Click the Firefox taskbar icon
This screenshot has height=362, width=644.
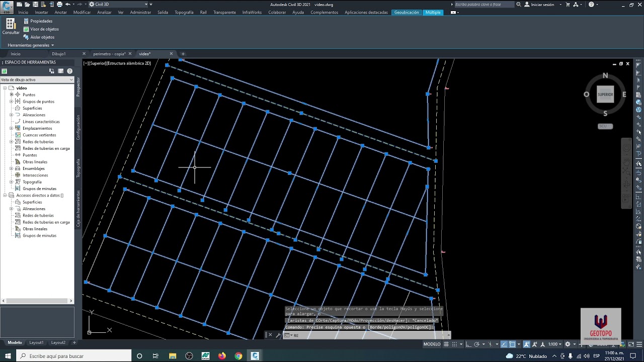click(x=222, y=356)
